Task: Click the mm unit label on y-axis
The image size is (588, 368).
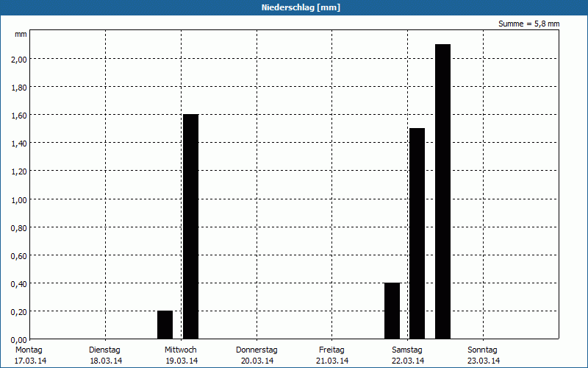Action: pos(21,34)
